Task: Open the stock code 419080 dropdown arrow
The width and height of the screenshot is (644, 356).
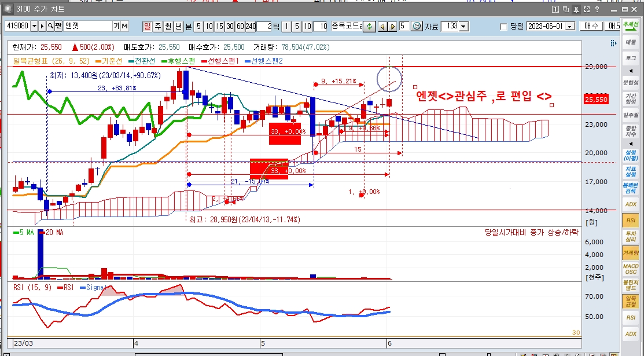Action: coord(34,26)
